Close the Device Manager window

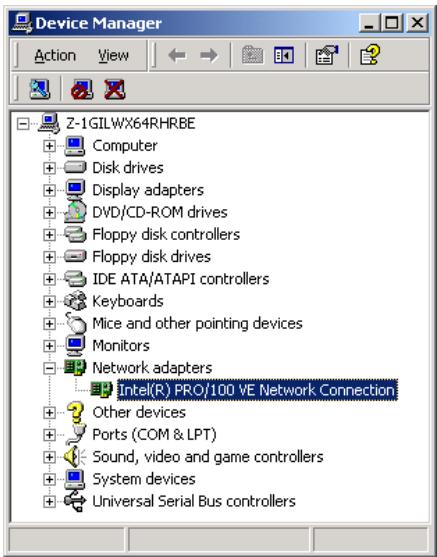pyautogui.click(x=417, y=23)
